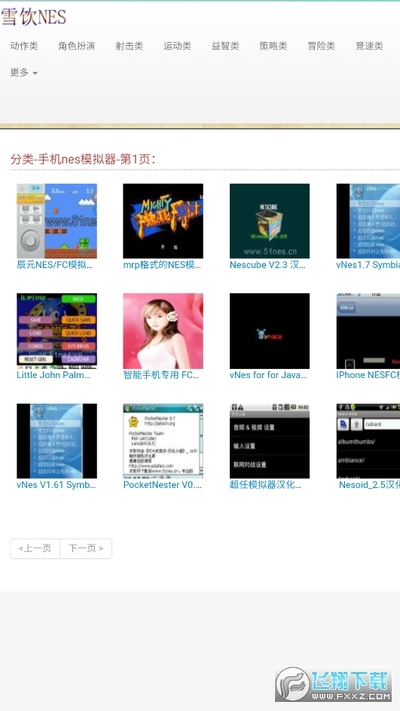Image resolution: width=400 pixels, height=711 pixels.
Task: Open the Nesoid_2.5 汉化 link
Action: (x=369, y=485)
